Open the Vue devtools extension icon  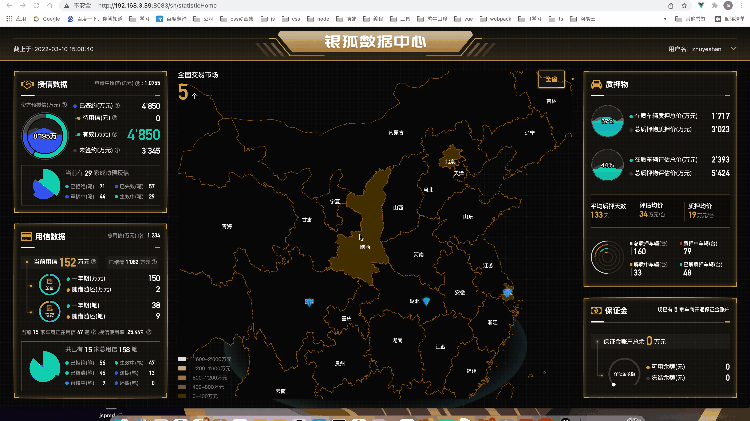701,6
